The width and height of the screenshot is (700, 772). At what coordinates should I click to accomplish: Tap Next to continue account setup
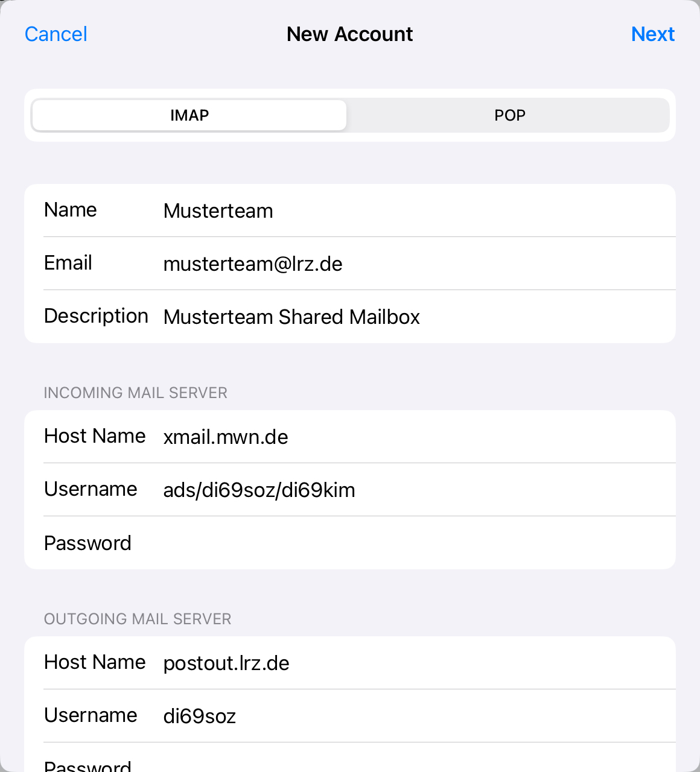point(652,34)
